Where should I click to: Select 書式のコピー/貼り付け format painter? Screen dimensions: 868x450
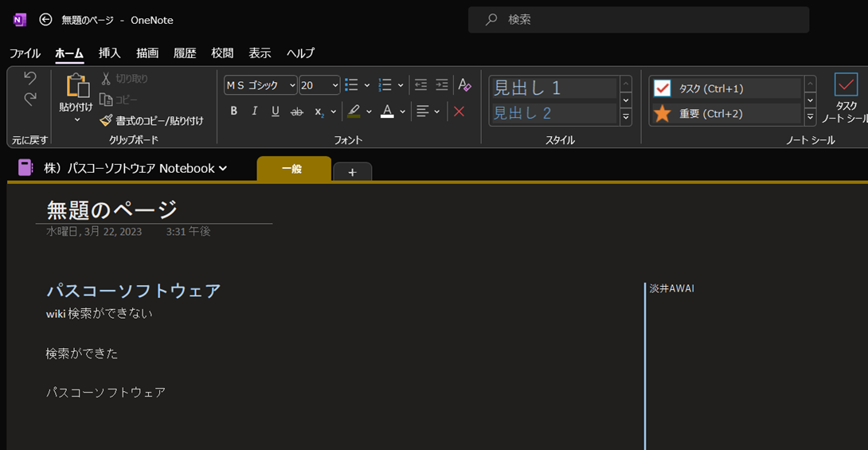click(x=151, y=121)
